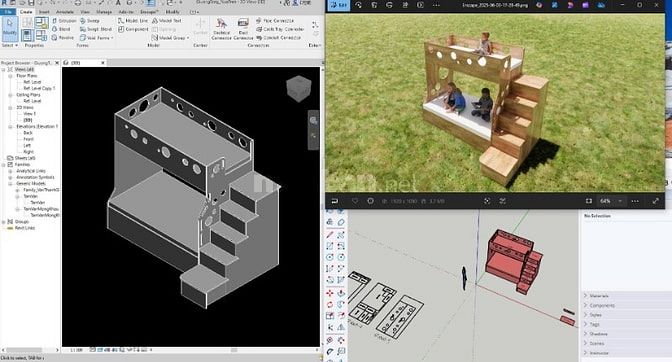Click the Electrical Connector icon
This screenshot has width=672, height=362.
222,29
